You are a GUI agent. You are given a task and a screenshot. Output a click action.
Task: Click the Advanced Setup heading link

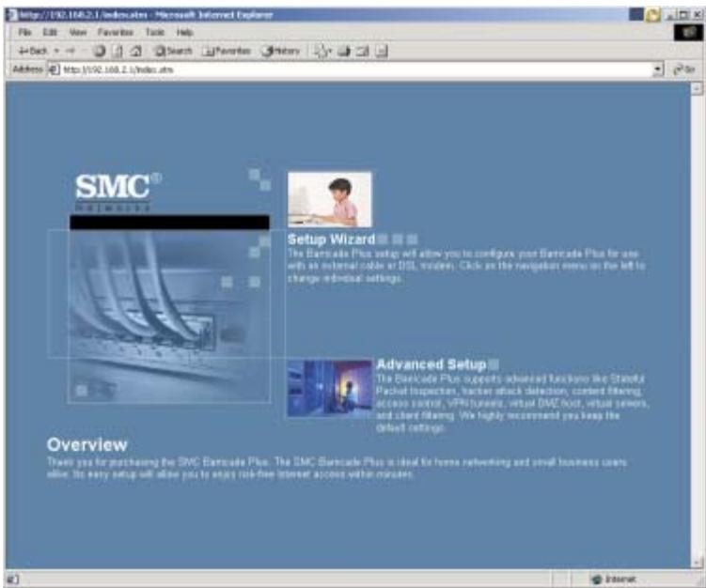point(431,364)
